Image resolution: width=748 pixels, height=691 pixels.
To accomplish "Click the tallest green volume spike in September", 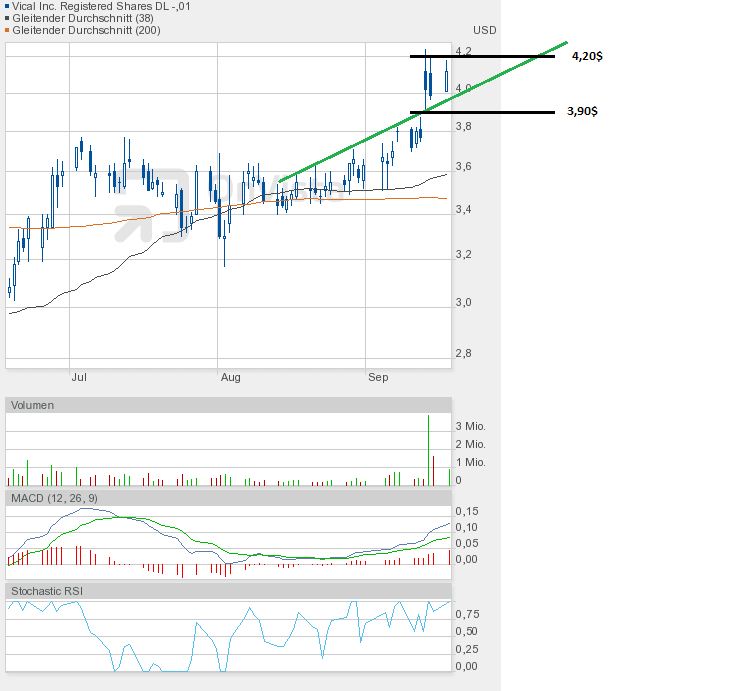I will pos(428,450).
